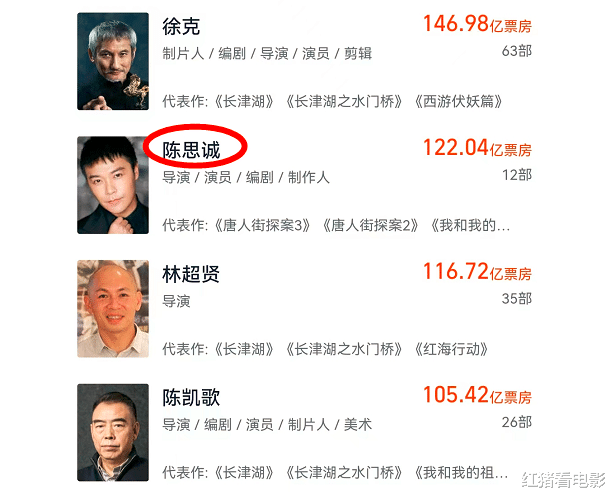
Task: Click 陈凯歌's role list ending 美术
Action: [x=267, y=425]
